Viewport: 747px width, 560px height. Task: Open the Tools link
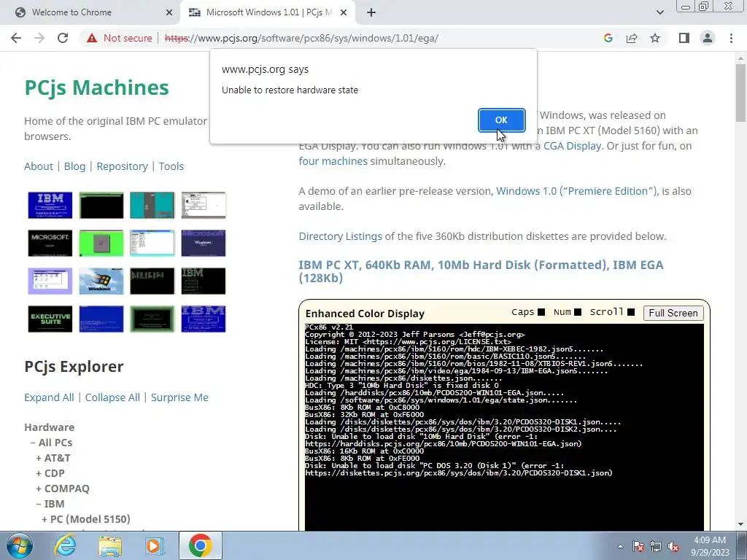pyautogui.click(x=171, y=166)
